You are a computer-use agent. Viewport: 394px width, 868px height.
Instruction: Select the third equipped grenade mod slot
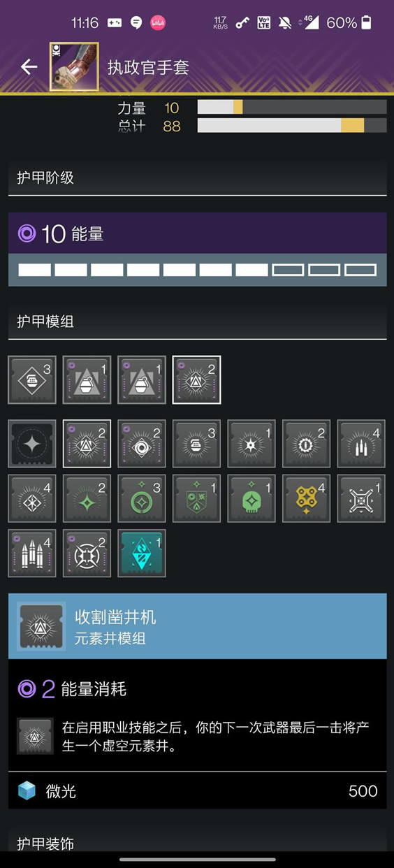[142, 380]
